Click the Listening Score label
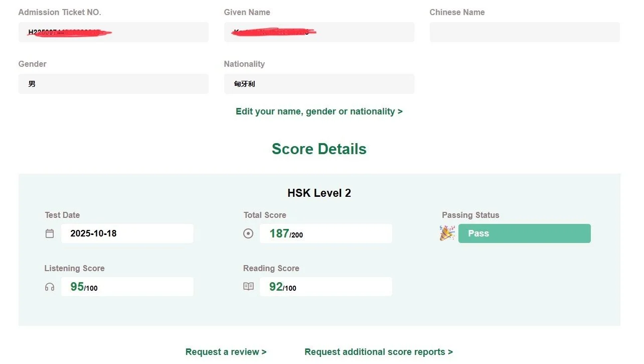644x364 pixels. point(74,268)
